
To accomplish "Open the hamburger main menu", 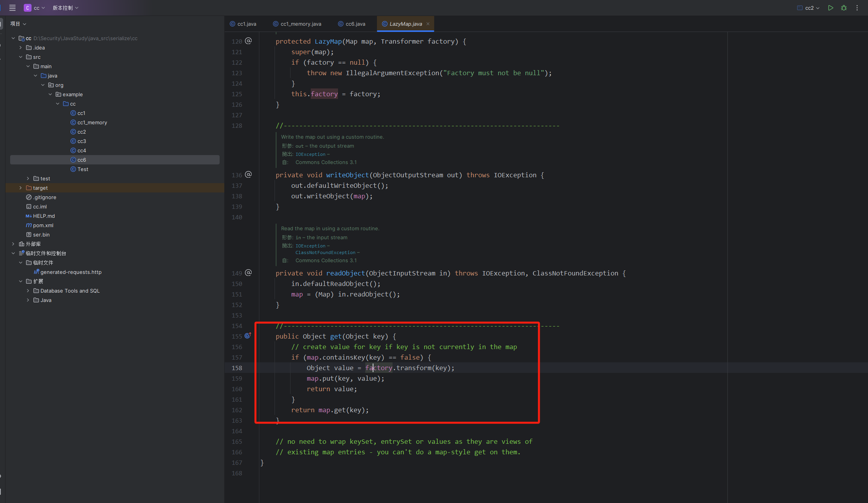I will pos(12,8).
